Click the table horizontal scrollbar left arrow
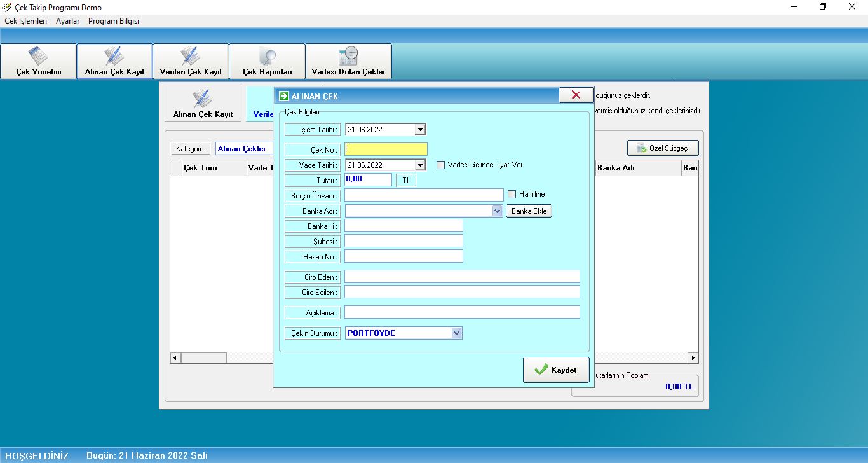Viewport: 868px width, 463px height. click(x=175, y=358)
